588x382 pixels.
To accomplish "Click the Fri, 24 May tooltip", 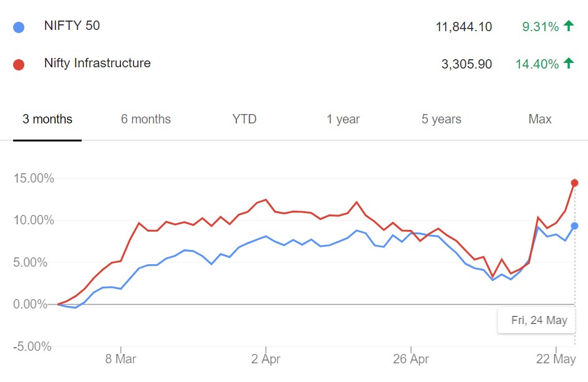I will pos(536,320).
